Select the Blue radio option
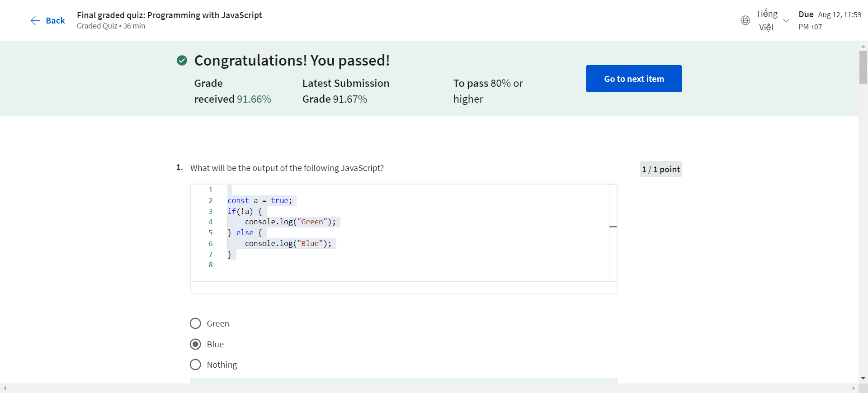The image size is (868, 393). pyautogui.click(x=195, y=344)
